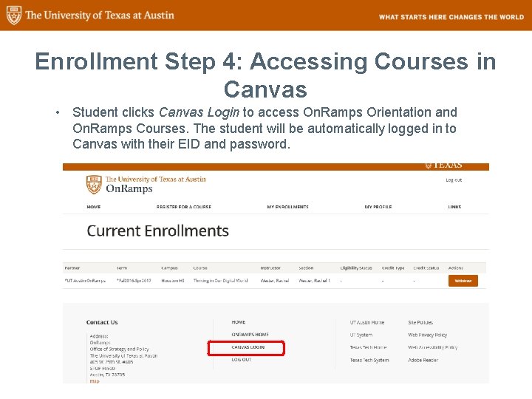Open the Texas Tech Home link
This screenshot has height=399, width=532.
pos(368,347)
